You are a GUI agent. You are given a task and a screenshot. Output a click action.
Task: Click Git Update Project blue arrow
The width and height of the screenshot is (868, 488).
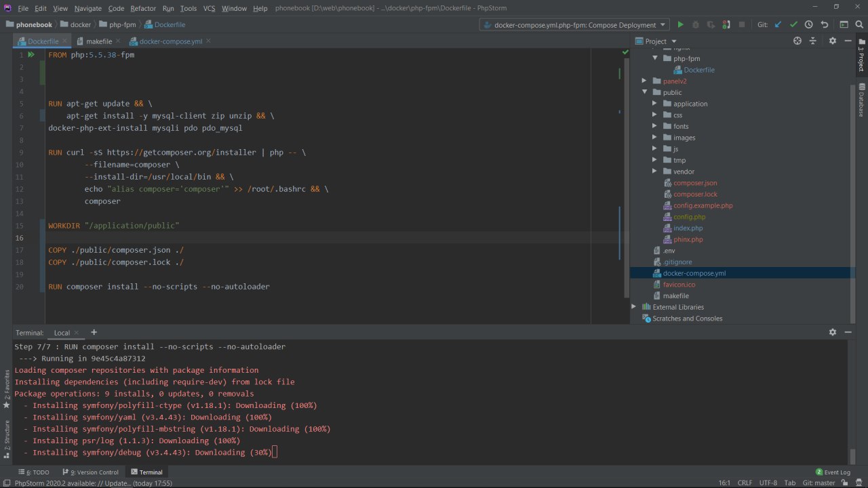[778, 24]
